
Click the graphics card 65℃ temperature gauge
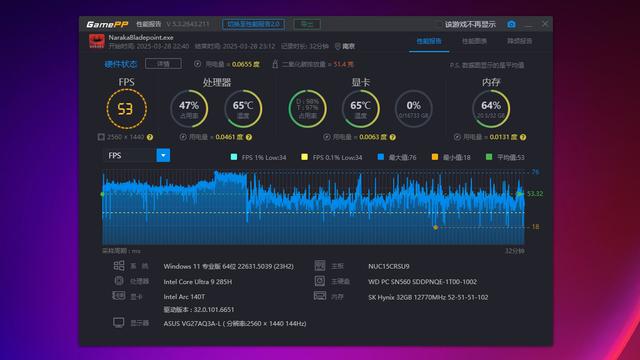(360, 109)
